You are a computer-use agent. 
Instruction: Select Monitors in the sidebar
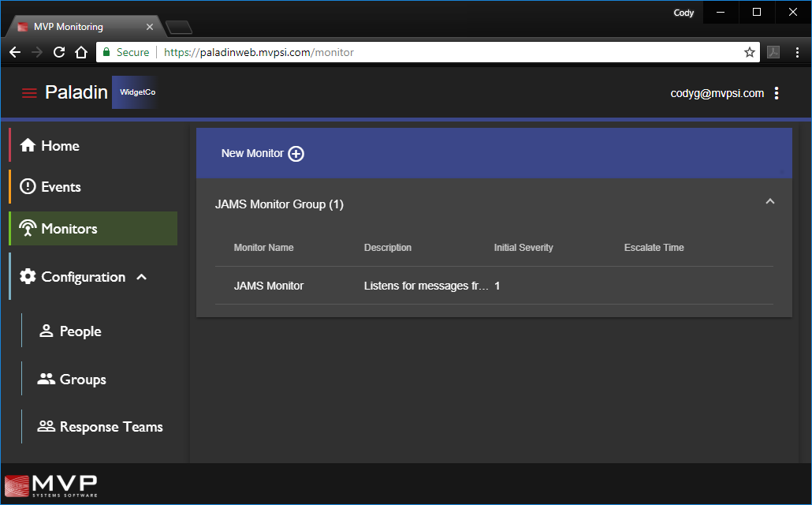coord(69,229)
